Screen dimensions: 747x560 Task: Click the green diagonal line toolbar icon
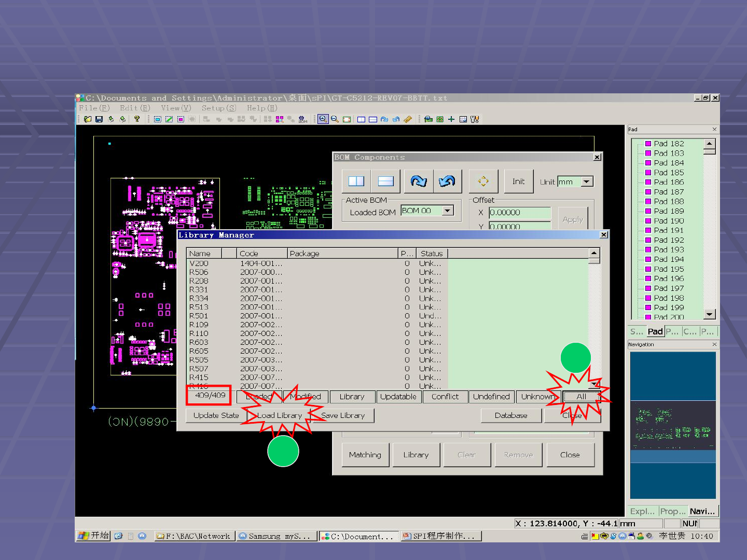pyautogui.click(x=169, y=119)
